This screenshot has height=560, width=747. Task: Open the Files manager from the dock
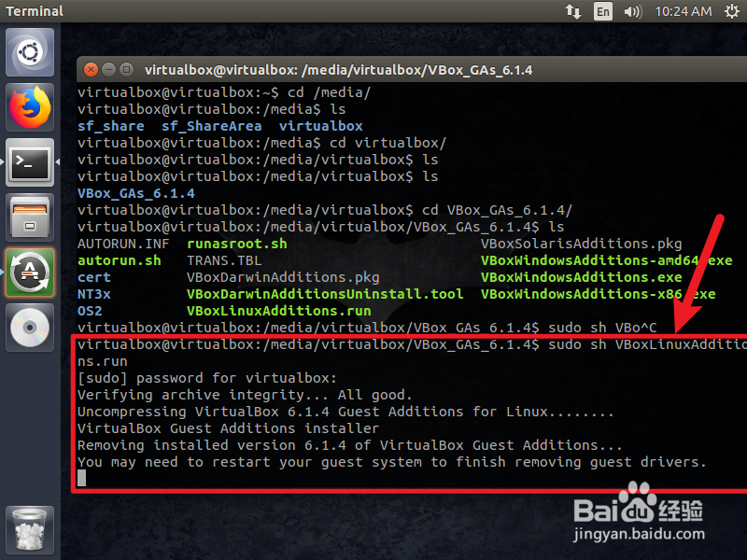tap(30, 217)
